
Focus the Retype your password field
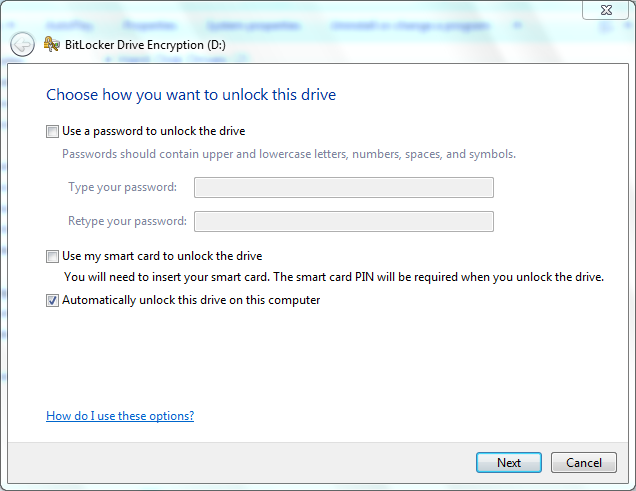pyautogui.click(x=344, y=221)
